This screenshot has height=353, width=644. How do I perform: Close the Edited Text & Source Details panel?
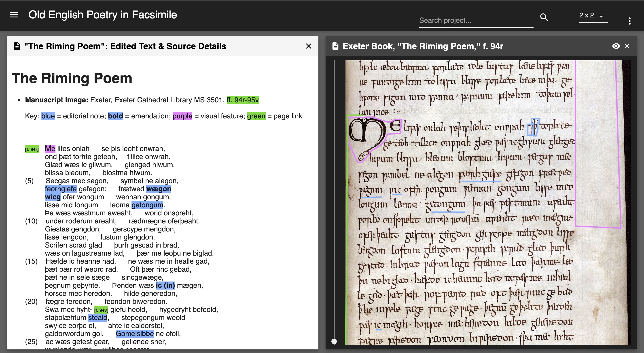click(308, 46)
